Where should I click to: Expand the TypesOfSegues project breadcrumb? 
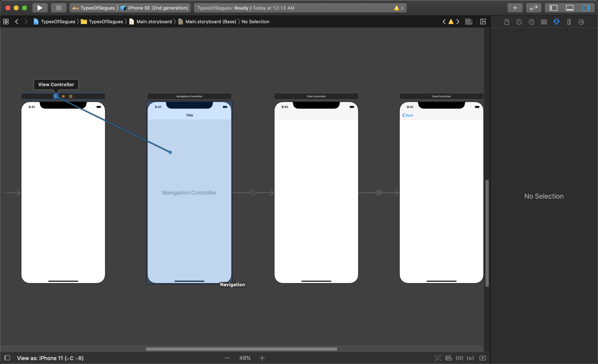[58, 21]
